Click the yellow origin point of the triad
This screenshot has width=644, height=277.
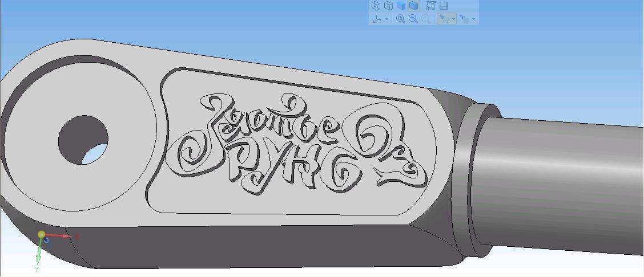(42, 234)
